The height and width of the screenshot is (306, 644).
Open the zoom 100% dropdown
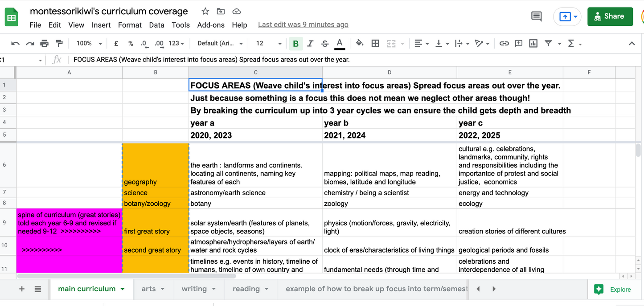(x=89, y=43)
